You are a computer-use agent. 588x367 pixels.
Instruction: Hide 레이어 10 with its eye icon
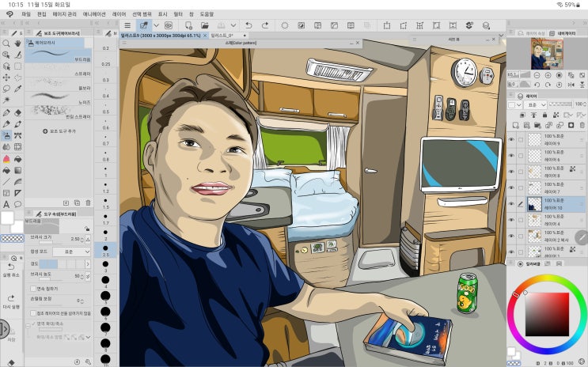point(511,204)
